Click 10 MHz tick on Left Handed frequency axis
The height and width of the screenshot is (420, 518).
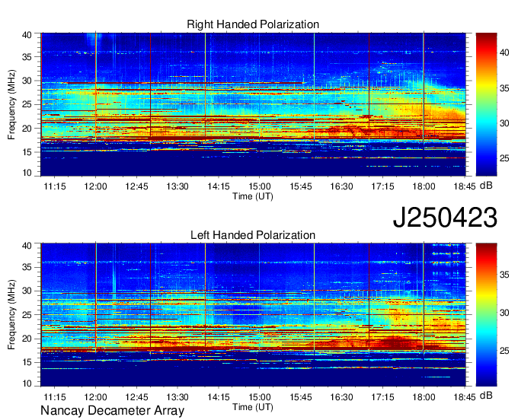(x=27, y=383)
